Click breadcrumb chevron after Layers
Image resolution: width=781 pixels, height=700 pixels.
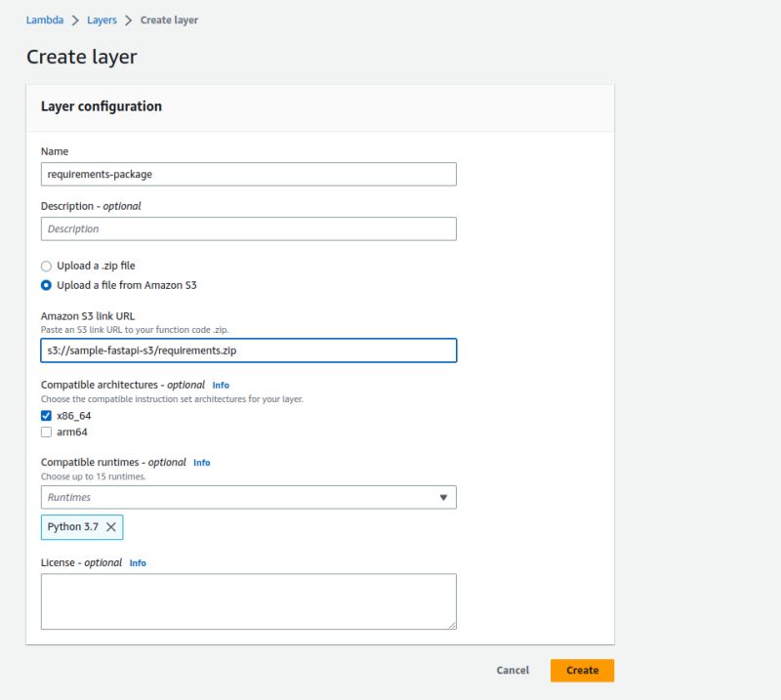pos(128,21)
